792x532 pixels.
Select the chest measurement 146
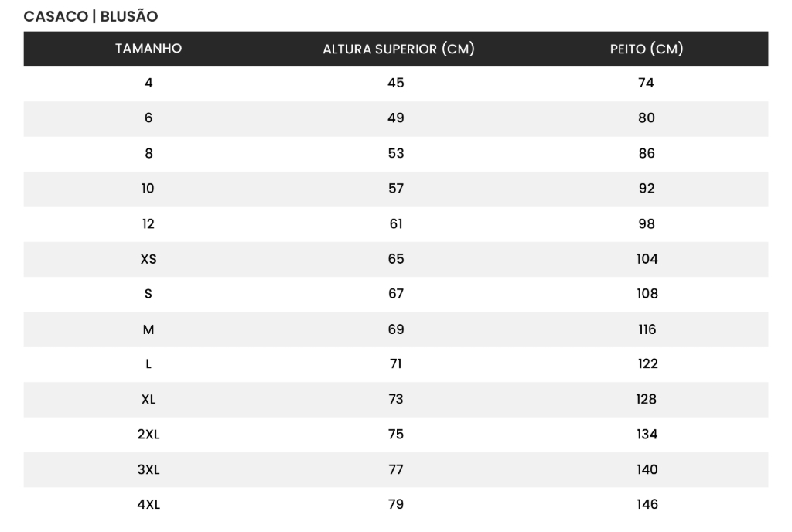[647, 505]
